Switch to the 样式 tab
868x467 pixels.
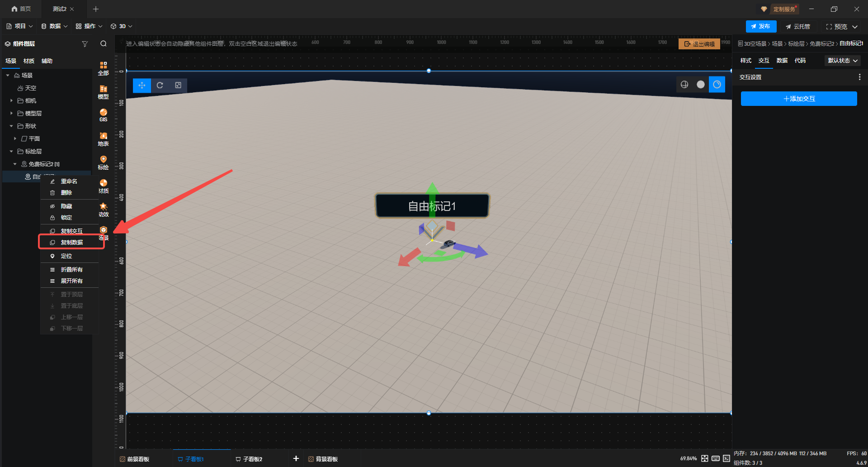click(x=745, y=61)
